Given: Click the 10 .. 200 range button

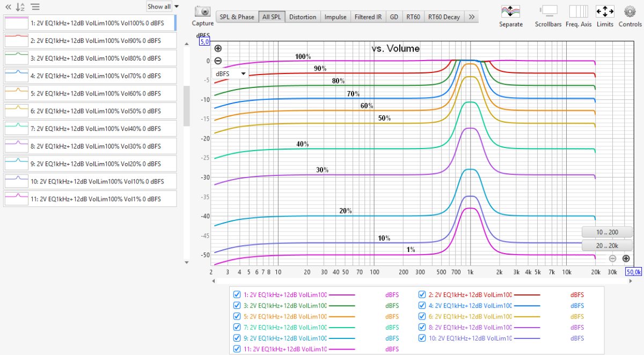Looking at the screenshot, I should [607, 232].
